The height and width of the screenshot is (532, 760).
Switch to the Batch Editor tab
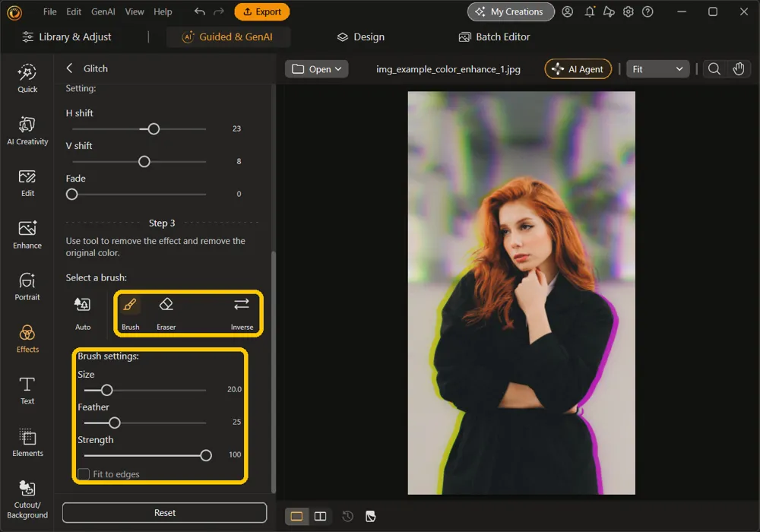(x=495, y=36)
